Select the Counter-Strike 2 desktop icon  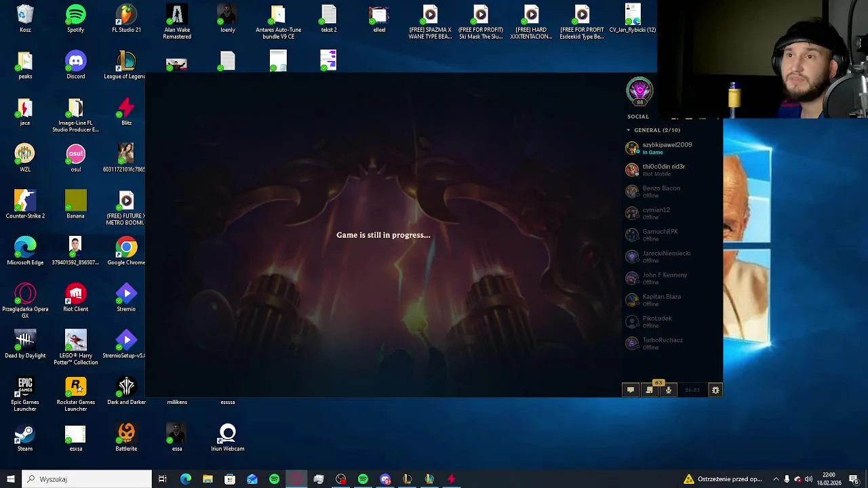[x=25, y=205]
